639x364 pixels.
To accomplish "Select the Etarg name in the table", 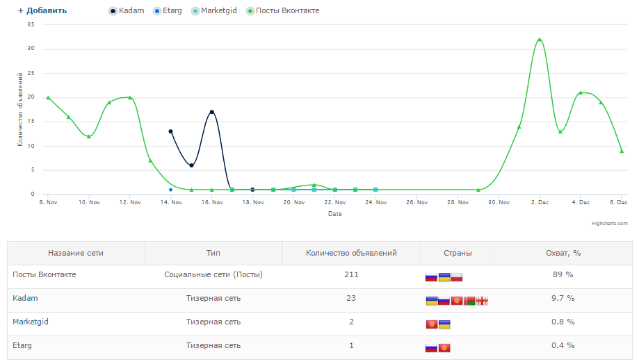I will pyautogui.click(x=22, y=345).
